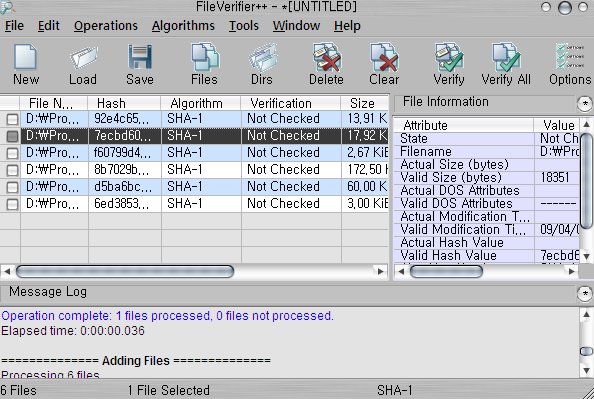Check the box for hash 6ed3853 row
Viewport: 594px width, 399px height.
(x=12, y=205)
